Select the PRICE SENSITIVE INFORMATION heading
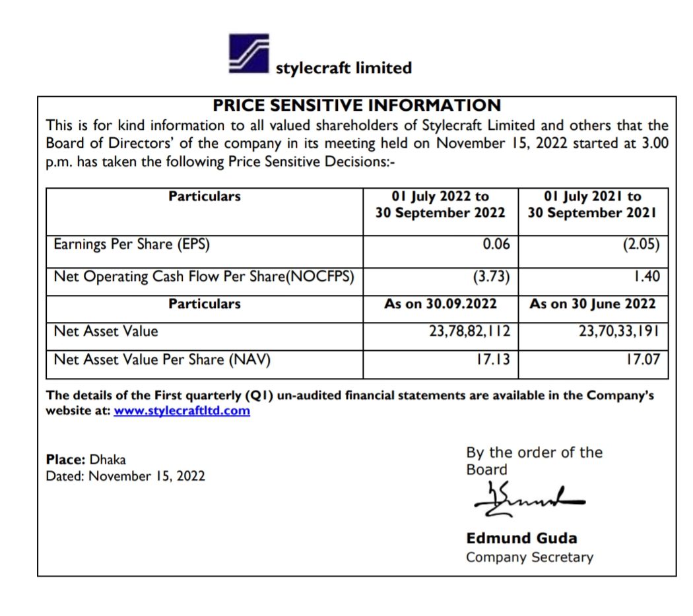The image size is (693, 616). coord(356,105)
